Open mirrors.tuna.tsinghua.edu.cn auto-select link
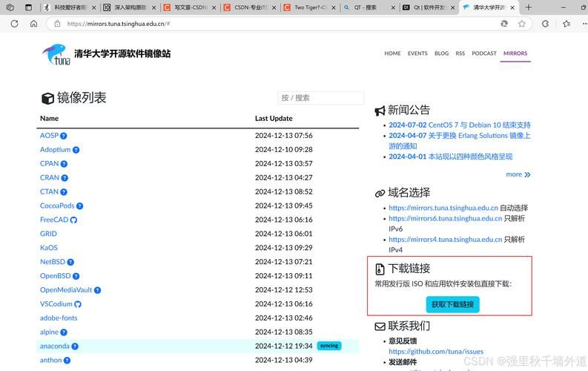The height and width of the screenshot is (371, 588). tap(443, 208)
